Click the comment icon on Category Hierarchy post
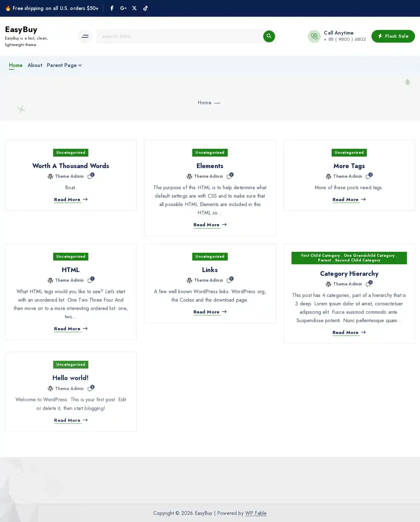The image size is (420, 522). 369,284
